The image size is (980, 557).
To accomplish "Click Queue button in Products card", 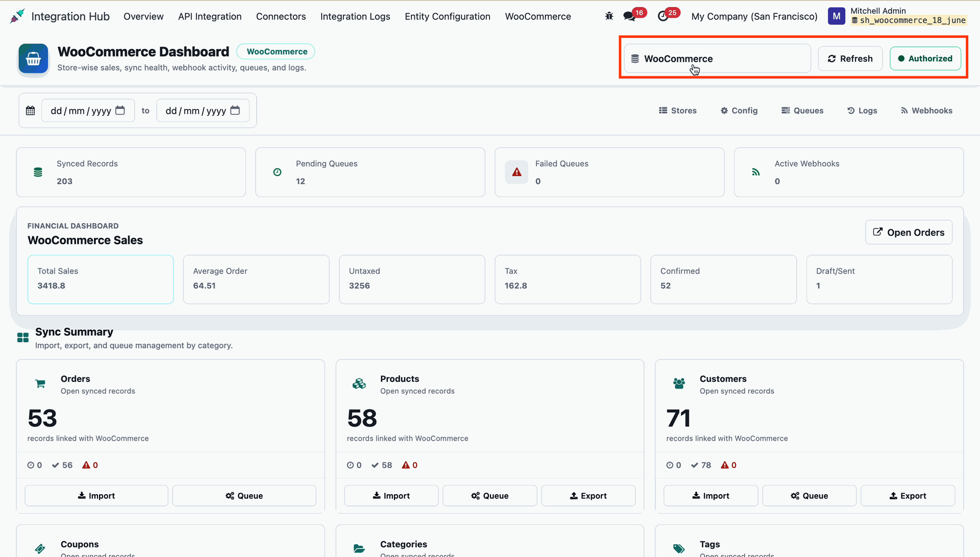I will coord(490,496).
